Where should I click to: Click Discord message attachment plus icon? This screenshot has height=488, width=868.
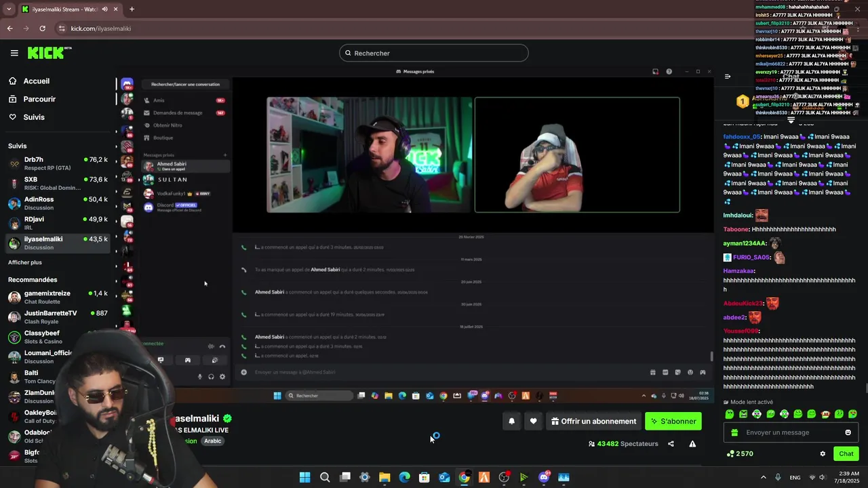244,372
